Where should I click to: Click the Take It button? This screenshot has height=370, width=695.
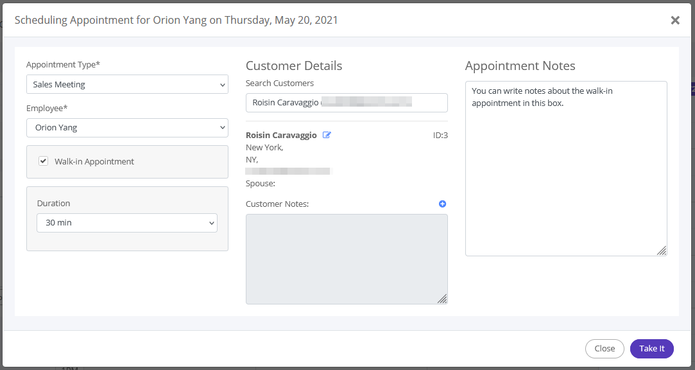coord(652,349)
